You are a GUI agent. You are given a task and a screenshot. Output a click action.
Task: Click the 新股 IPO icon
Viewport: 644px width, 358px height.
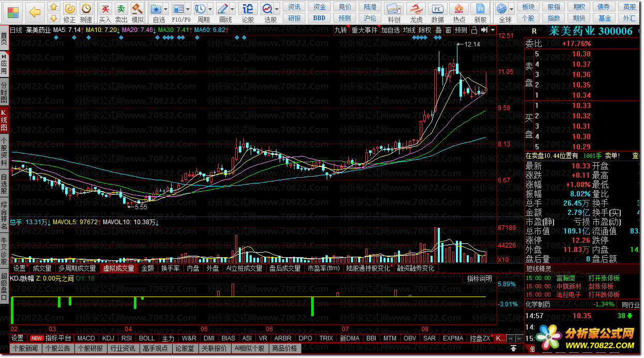click(x=480, y=9)
